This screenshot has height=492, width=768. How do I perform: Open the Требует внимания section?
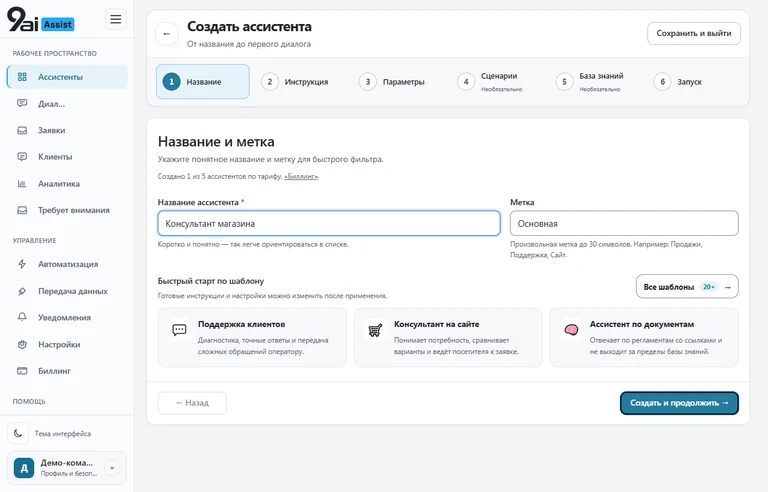pyautogui.click(x=67, y=210)
